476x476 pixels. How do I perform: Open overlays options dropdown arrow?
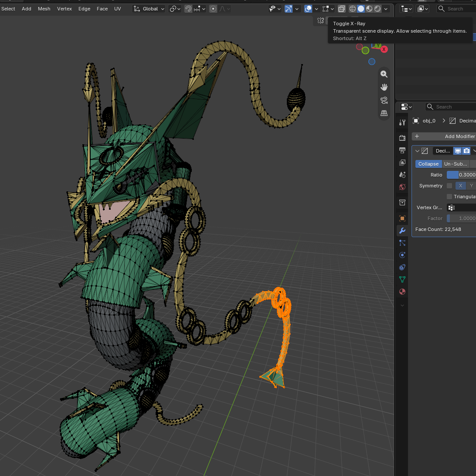[x=316, y=9]
